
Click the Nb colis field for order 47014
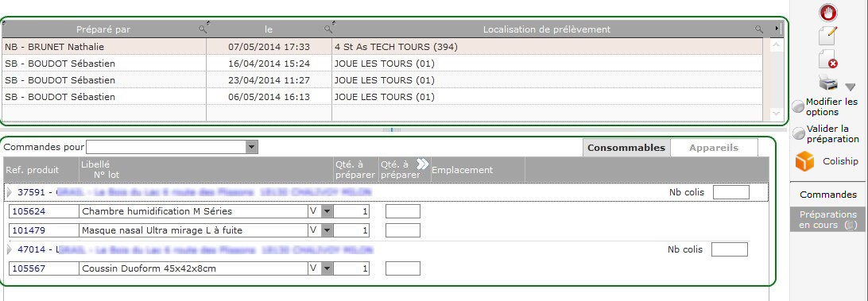click(729, 249)
